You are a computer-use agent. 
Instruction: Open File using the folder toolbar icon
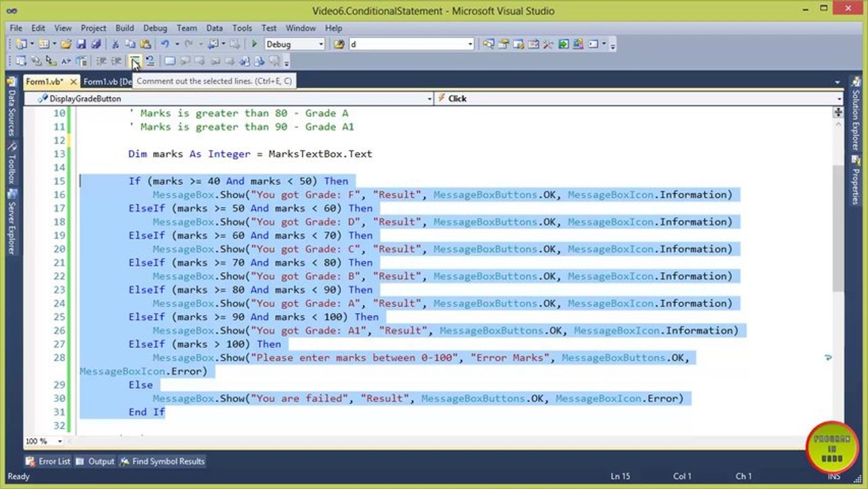click(66, 44)
